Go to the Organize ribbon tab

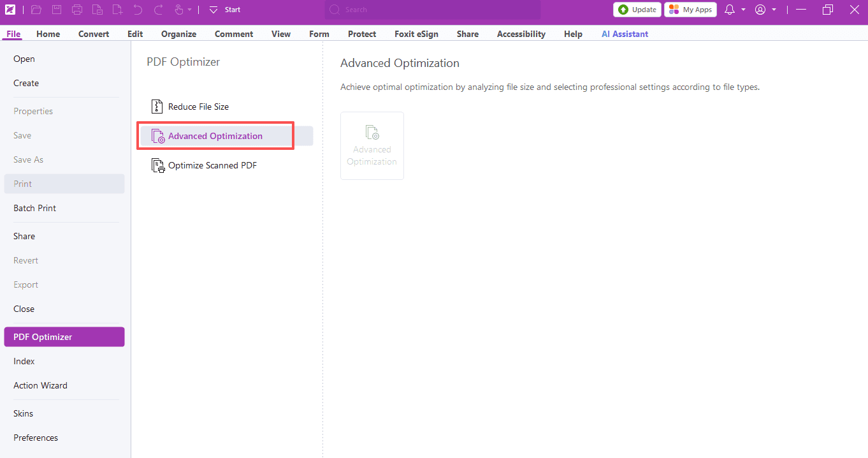178,34
